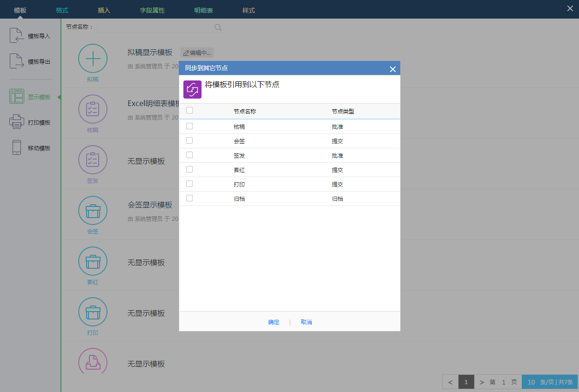
Task: Click 套红 node name in table
Action: pyautogui.click(x=239, y=170)
